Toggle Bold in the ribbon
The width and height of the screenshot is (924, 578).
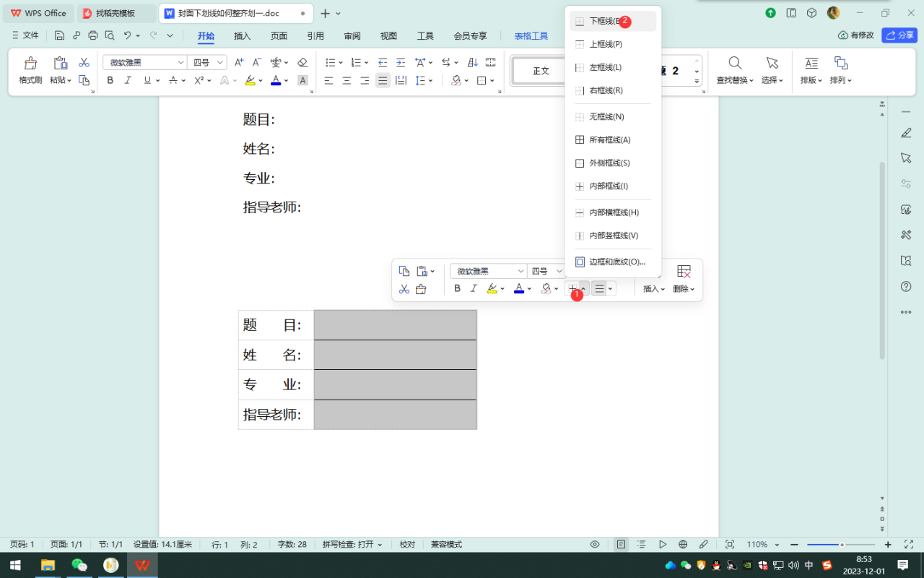coord(110,81)
